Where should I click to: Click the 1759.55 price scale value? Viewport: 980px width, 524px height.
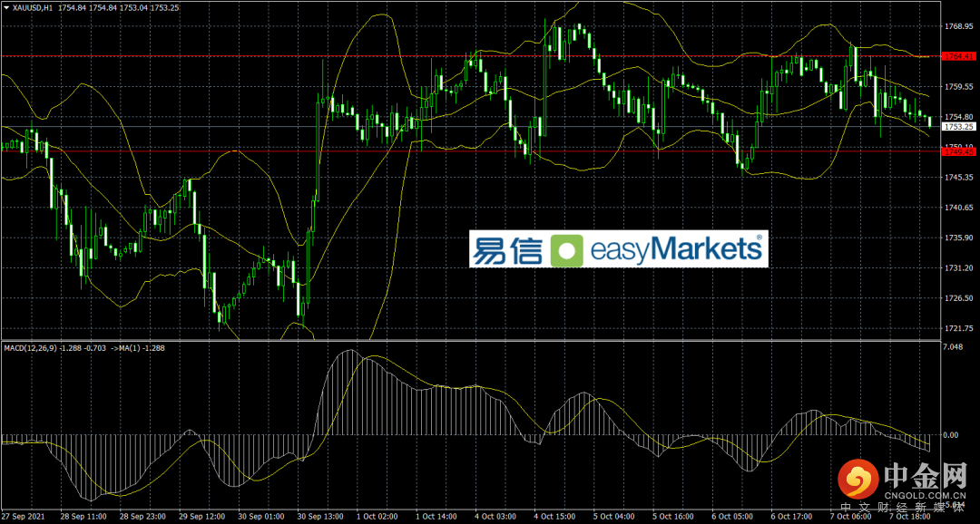pyautogui.click(x=960, y=86)
